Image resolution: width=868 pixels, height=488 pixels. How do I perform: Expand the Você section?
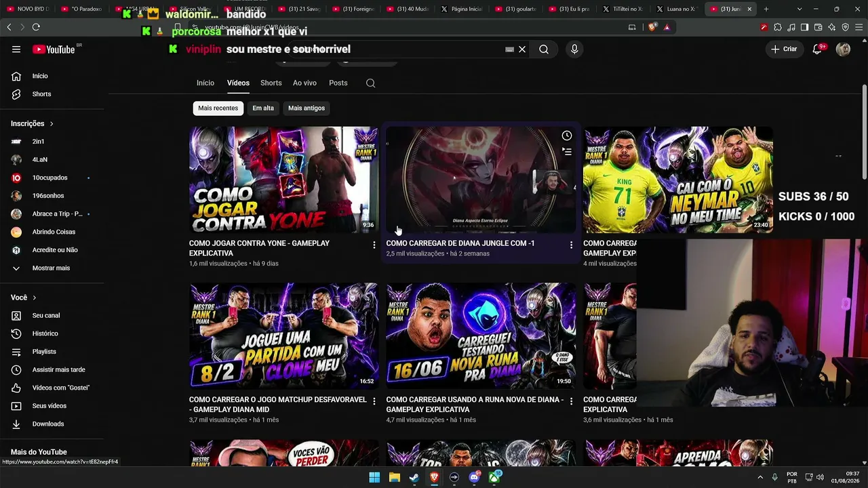click(24, 298)
